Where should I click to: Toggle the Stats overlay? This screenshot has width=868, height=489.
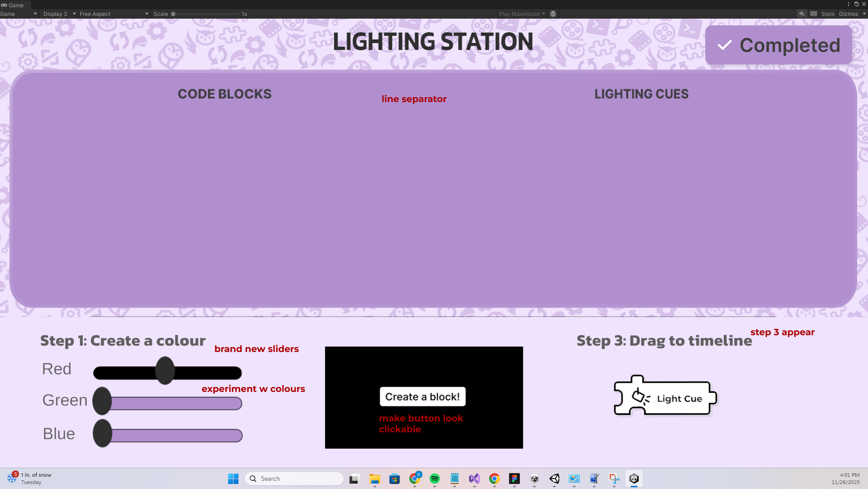[x=828, y=14]
